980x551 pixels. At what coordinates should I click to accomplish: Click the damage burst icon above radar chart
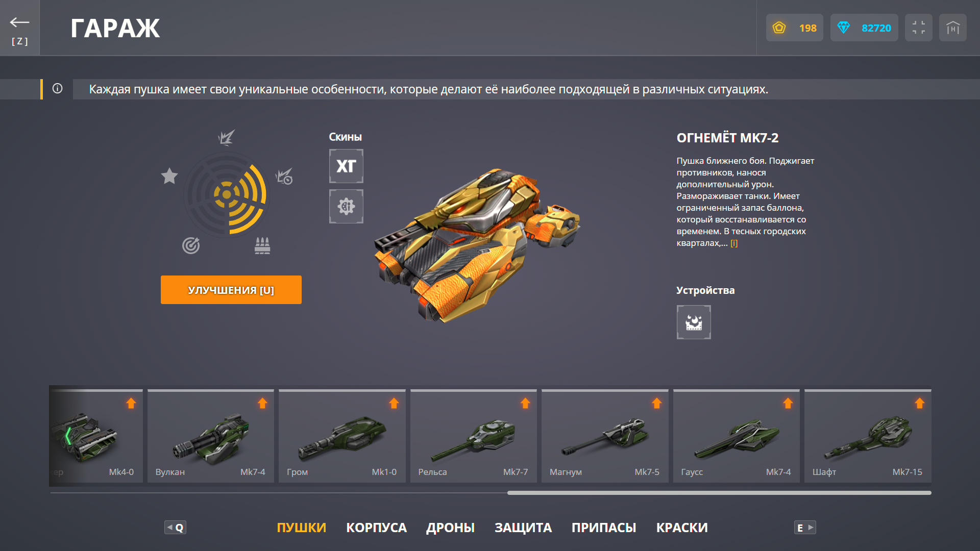[226, 137]
